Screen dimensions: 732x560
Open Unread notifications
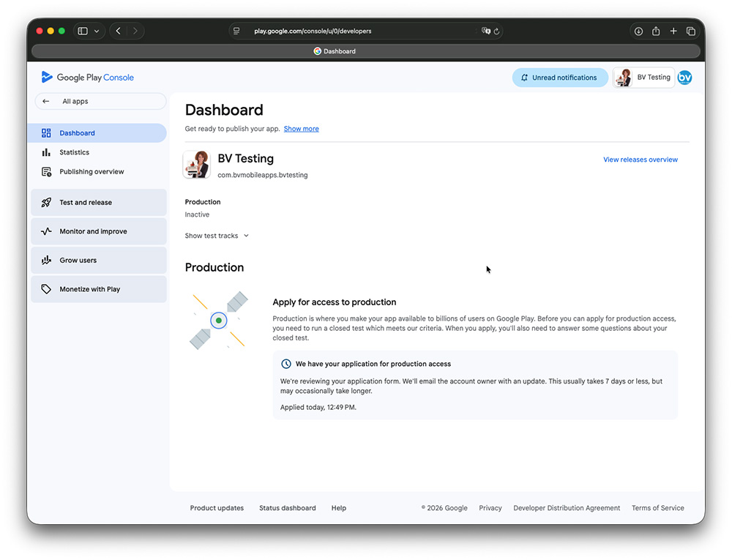(x=560, y=78)
